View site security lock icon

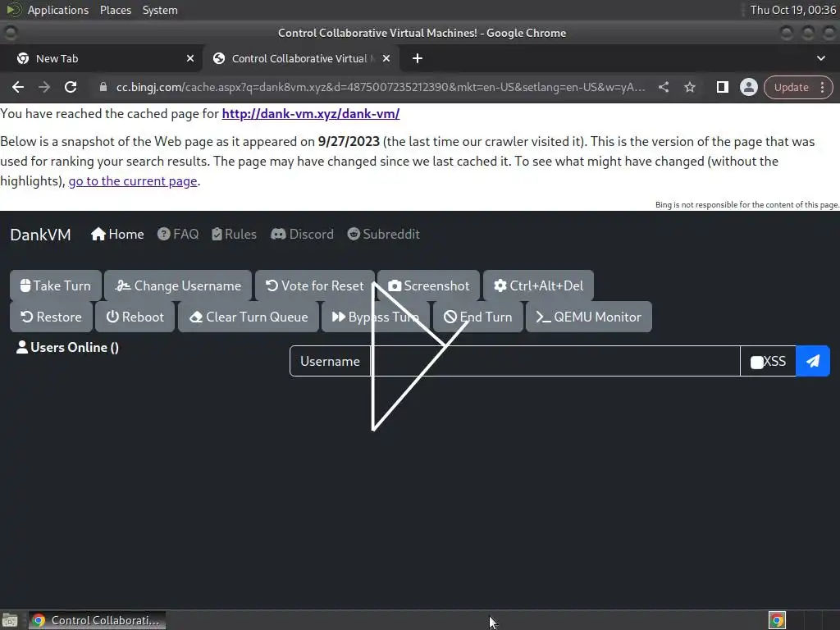tap(103, 87)
